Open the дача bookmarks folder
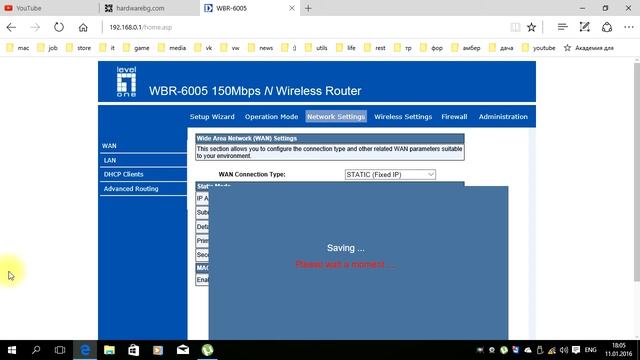640x360 pixels. click(501, 48)
